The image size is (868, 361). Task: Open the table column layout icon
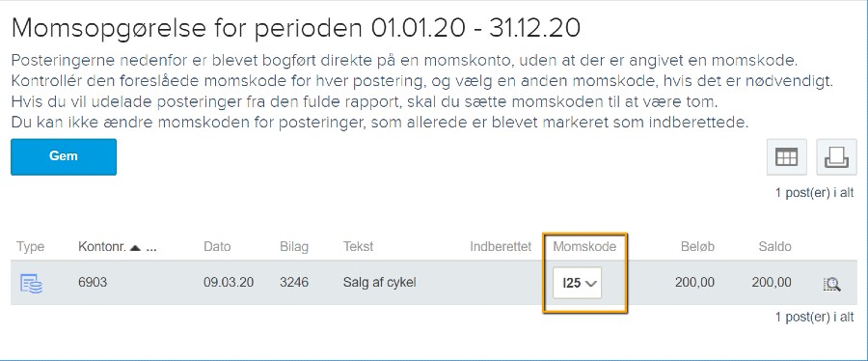point(787,157)
